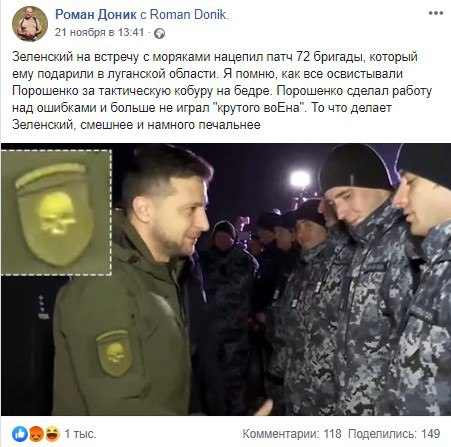451x447 pixels.
Task: Click the sailor at the photo's right edge
Action: pyautogui.click(x=423, y=280)
